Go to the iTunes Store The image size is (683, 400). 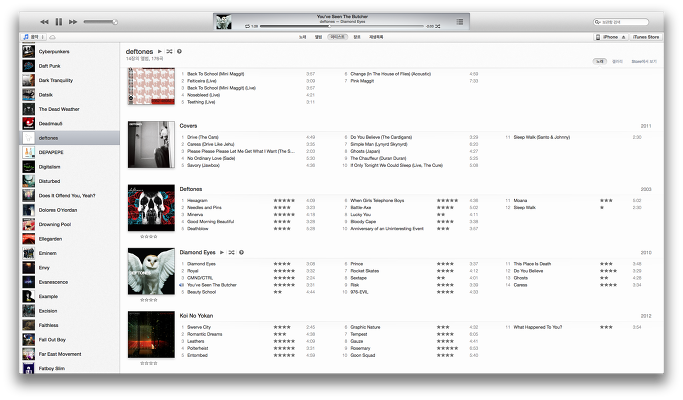pos(646,37)
